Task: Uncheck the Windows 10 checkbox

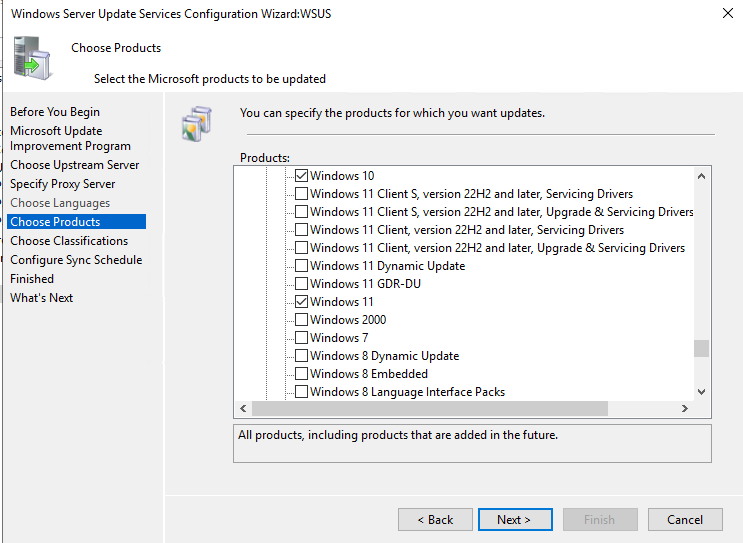Action: coord(301,176)
